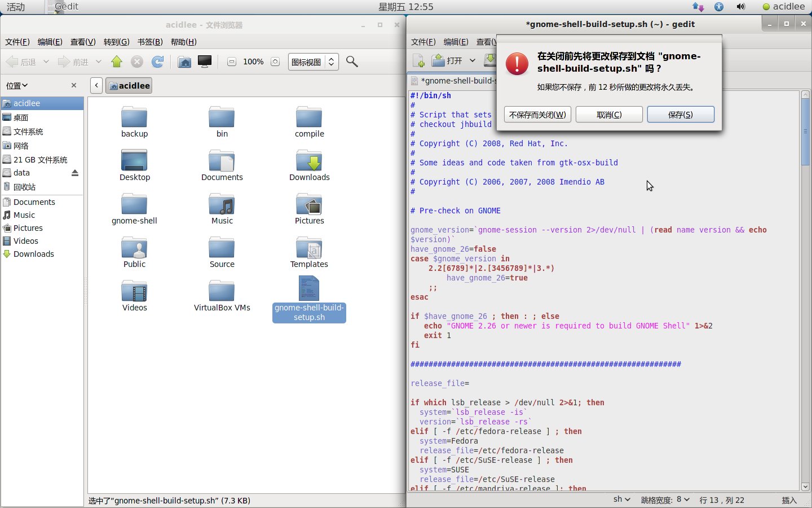Image resolution: width=812 pixels, height=508 pixels.
Task: Switch to gnome-shell-build-setup.sh document tab
Action: (453, 81)
